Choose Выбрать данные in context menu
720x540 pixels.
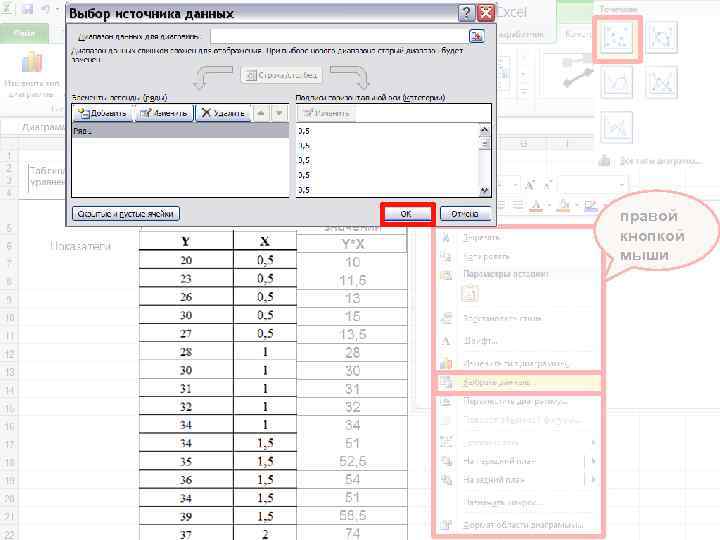(518, 382)
